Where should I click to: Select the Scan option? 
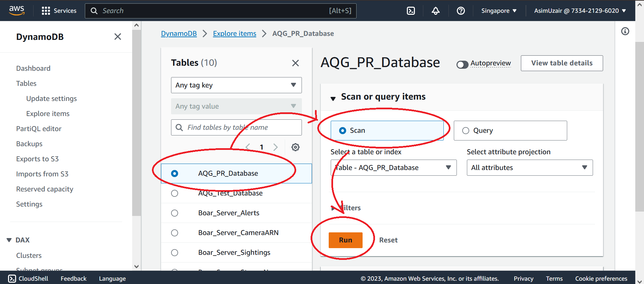tap(387, 130)
